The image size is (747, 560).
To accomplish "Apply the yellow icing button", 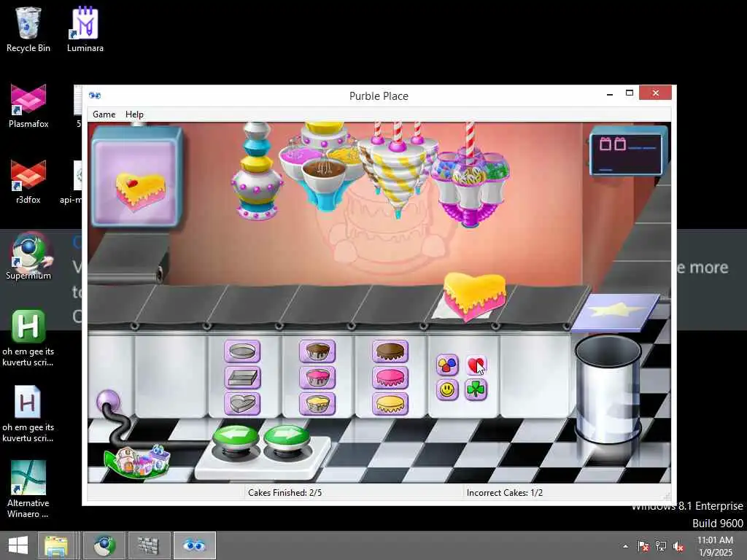I will (x=390, y=404).
